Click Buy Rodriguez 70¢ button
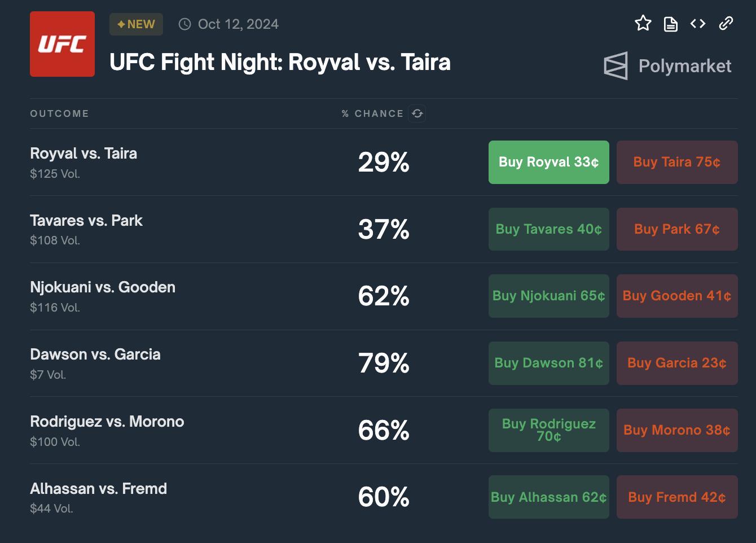The width and height of the screenshot is (756, 543). coord(548,430)
